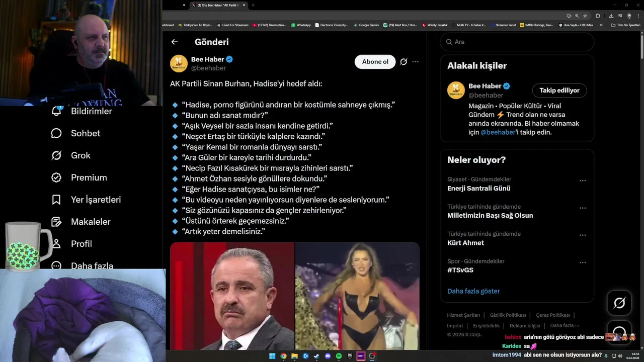Viewport: 644px width, 362px height.
Task: Click the Sohbet chat bubble icon
Action: coord(56,133)
